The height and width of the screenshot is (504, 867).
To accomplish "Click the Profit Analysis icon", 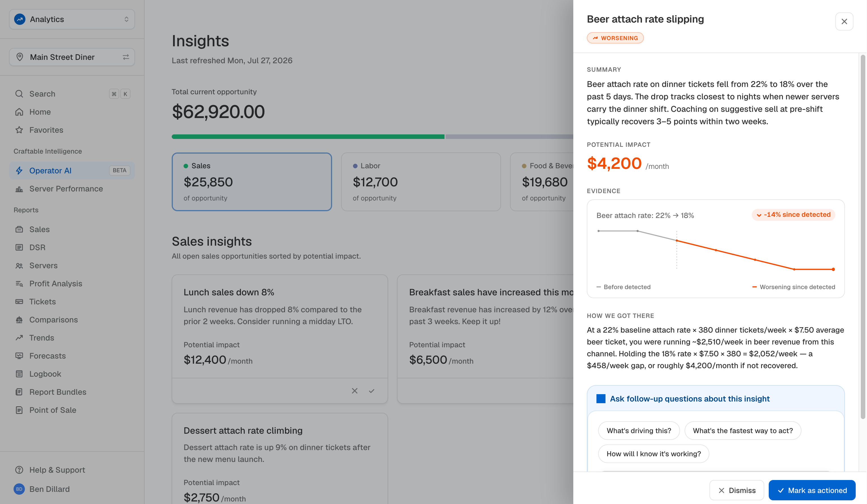I will (19, 284).
